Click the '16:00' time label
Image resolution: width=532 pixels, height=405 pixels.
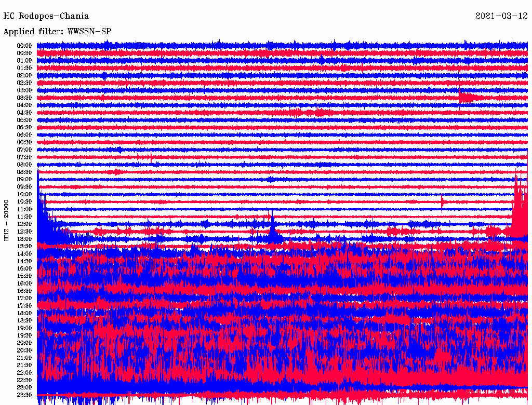click(x=24, y=283)
